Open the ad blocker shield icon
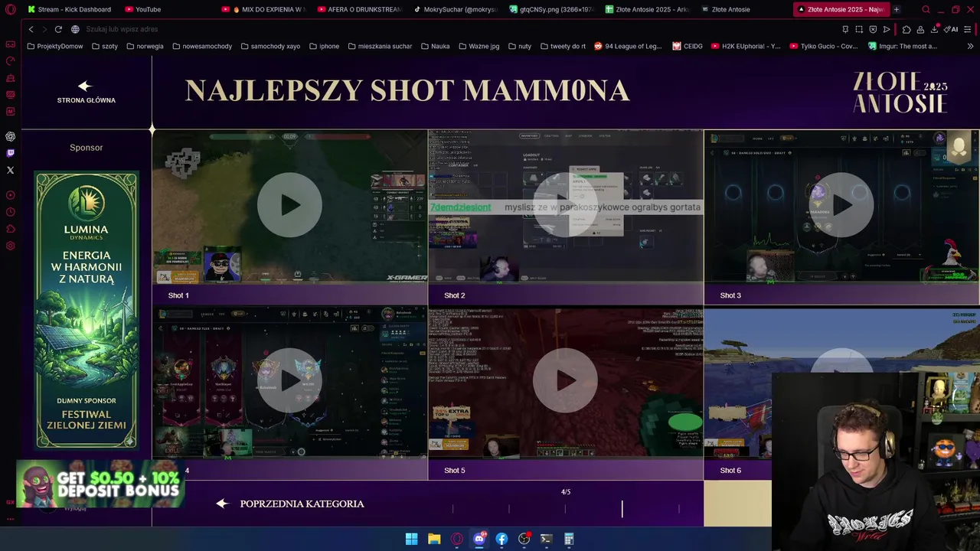The image size is (980, 551). (873, 29)
